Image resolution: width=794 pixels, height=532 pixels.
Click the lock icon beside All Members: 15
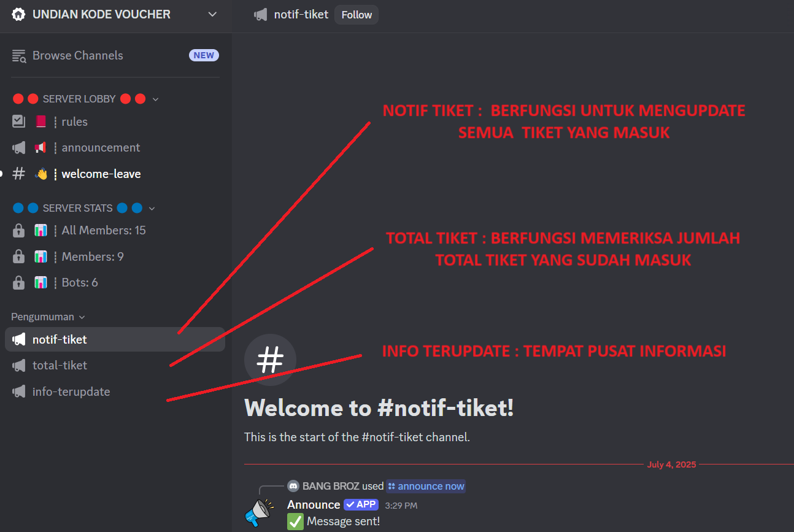coord(19,231)
